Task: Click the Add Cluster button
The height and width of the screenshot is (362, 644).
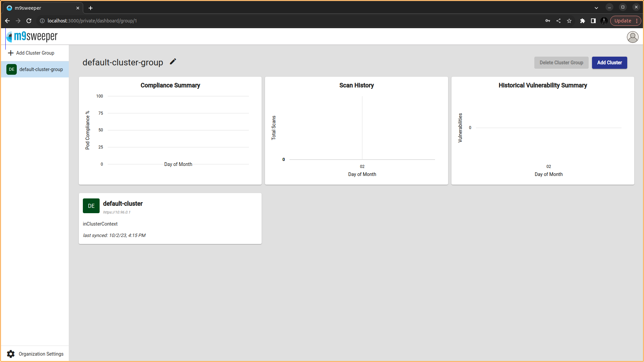Action: [x=609, y=63]
